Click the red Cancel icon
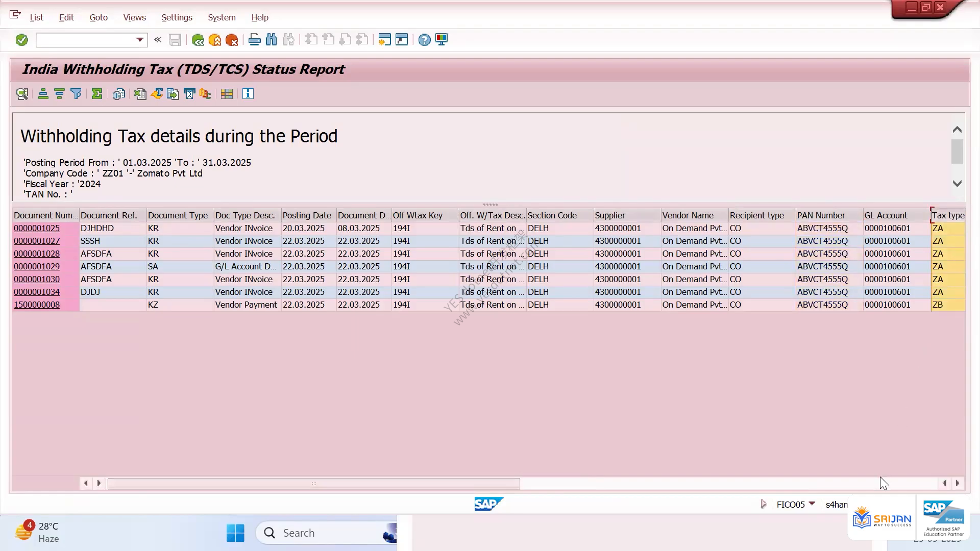Image resolution: width=980 pixels, height=551 pixels. (x=232, y=40)
